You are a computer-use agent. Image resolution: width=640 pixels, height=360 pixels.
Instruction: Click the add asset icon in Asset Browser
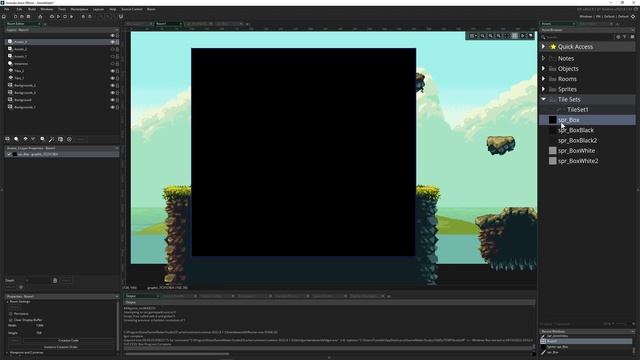618,37
